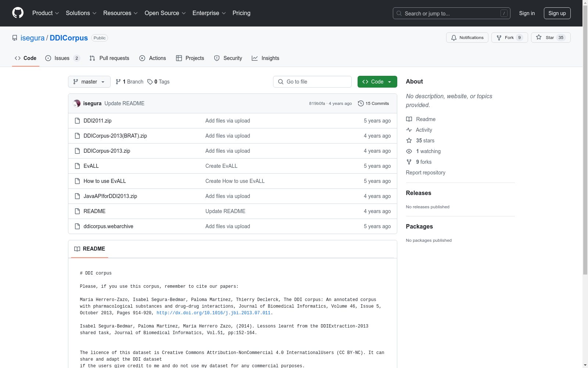Click the GitHub logo icon
The width and height of the screenshot is (588, 368).
[18, 13]
